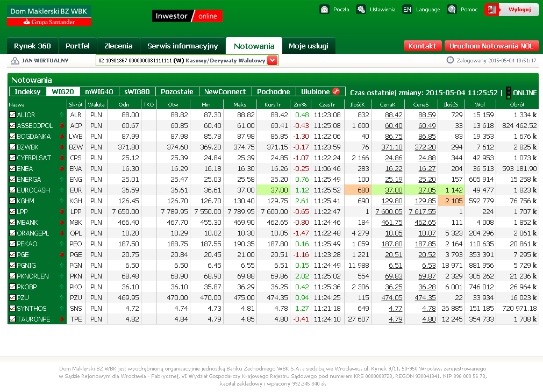Click red down arrow in ORANGEPL row
Image resolution: width=543 pixels, height=392 pixels.
[x=62, y=233]
